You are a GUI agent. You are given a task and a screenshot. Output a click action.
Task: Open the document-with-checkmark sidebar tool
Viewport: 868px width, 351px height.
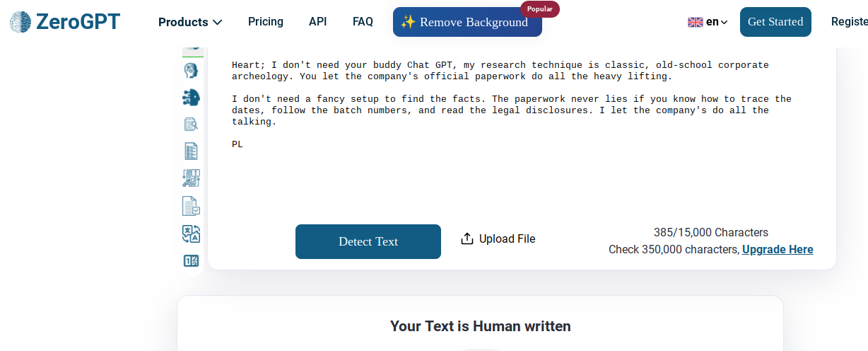(191, 206)
